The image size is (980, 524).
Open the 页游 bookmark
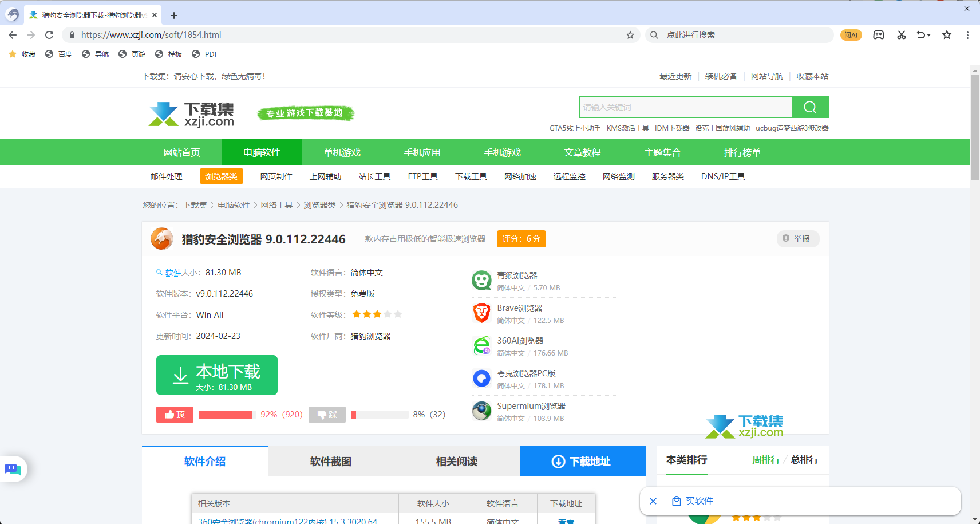pos(132,54)
